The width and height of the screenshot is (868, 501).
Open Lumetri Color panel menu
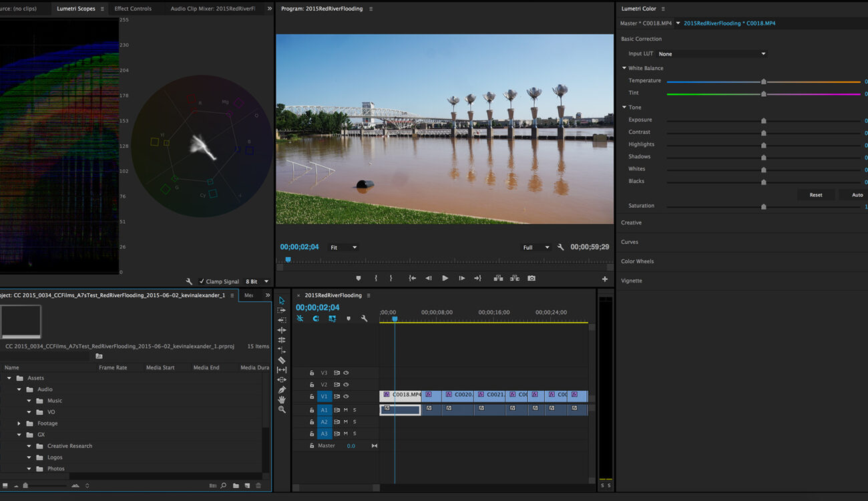(x=663, y=9)
